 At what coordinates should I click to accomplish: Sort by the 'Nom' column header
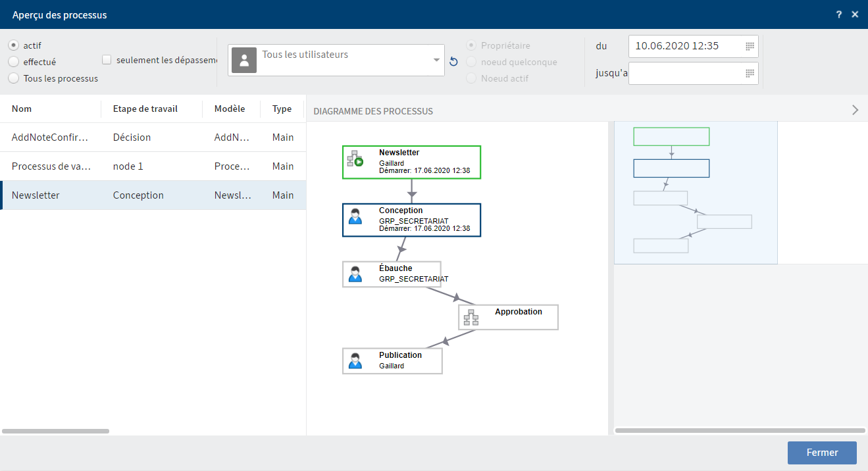click(22, 109)
